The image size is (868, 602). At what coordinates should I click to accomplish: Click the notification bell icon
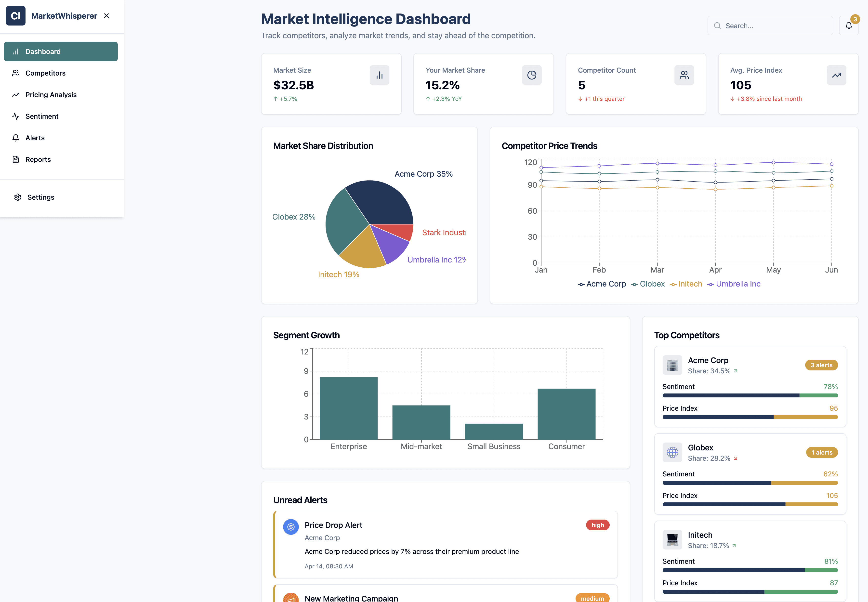pyautogui.click(x=848, y=26)
